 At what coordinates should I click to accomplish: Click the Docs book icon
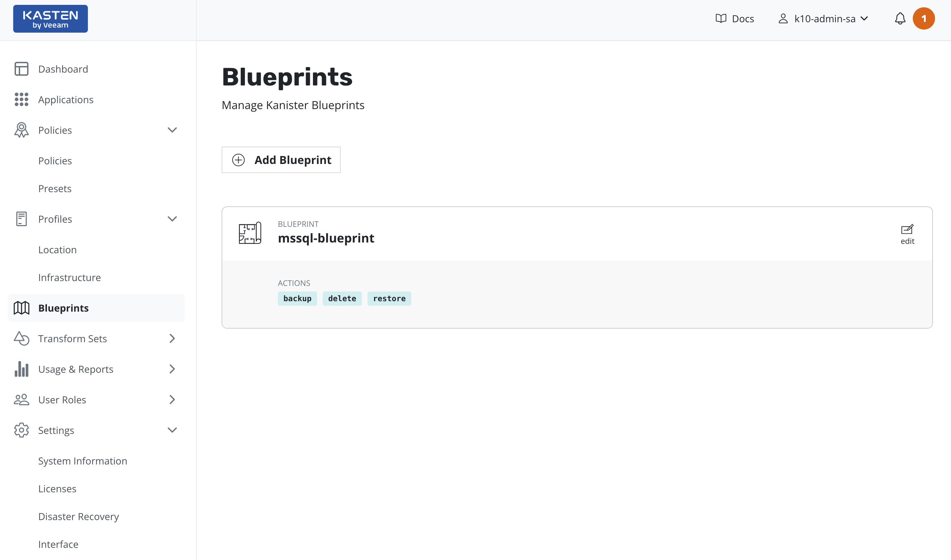click(x=721, y=19)
